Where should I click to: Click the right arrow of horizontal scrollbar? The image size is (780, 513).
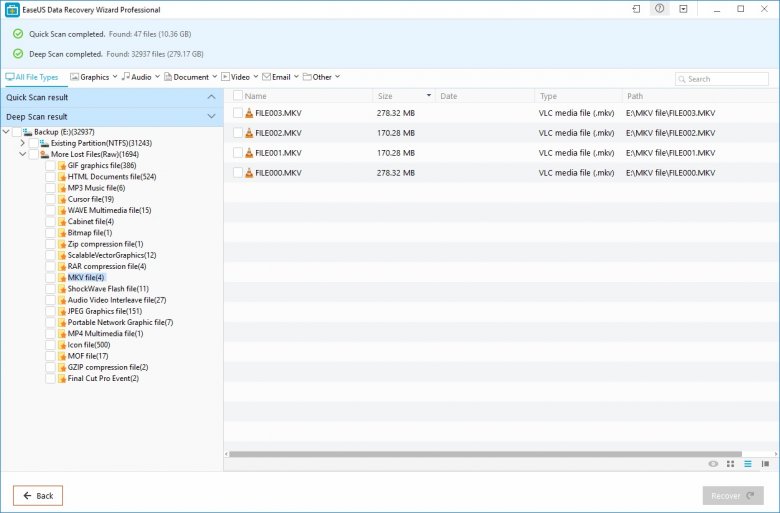(776, 454)
